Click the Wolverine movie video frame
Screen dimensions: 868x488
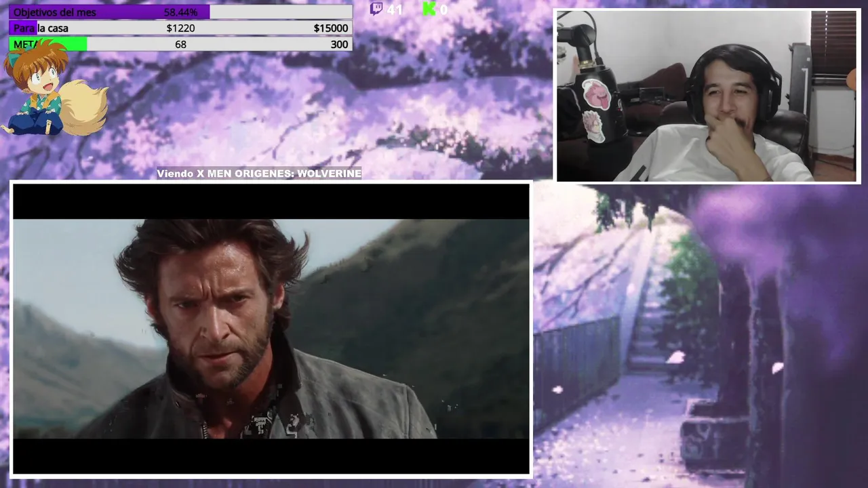point(271,329)
